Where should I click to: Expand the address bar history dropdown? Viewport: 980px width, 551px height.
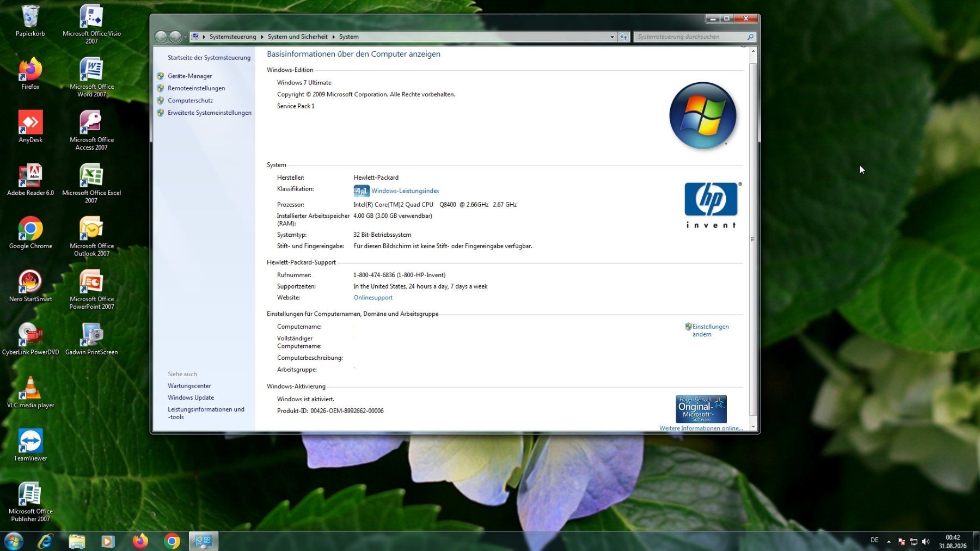(x=612, y=36)
